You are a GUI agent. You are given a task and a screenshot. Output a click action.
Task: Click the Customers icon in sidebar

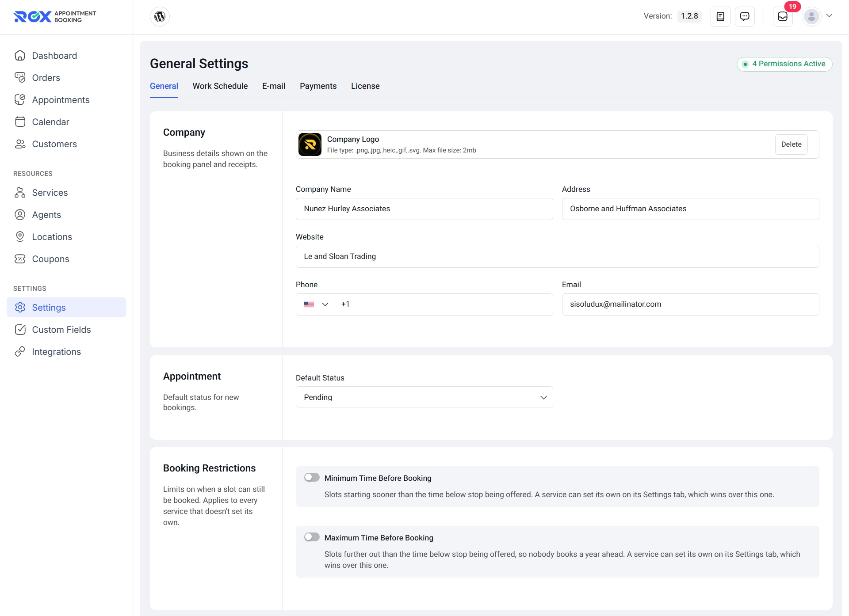(x=20, y=144)
